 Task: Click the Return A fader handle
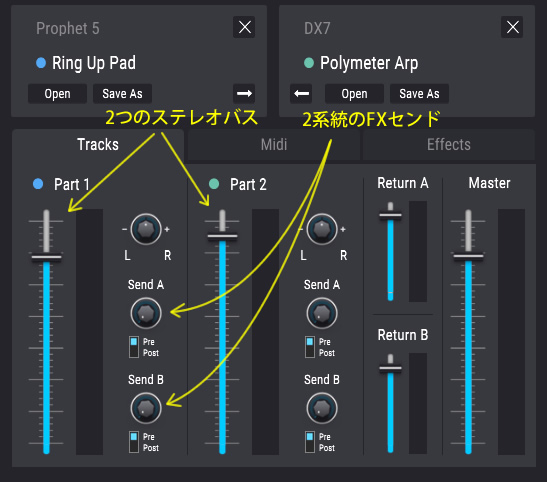(x=390, y=215)
